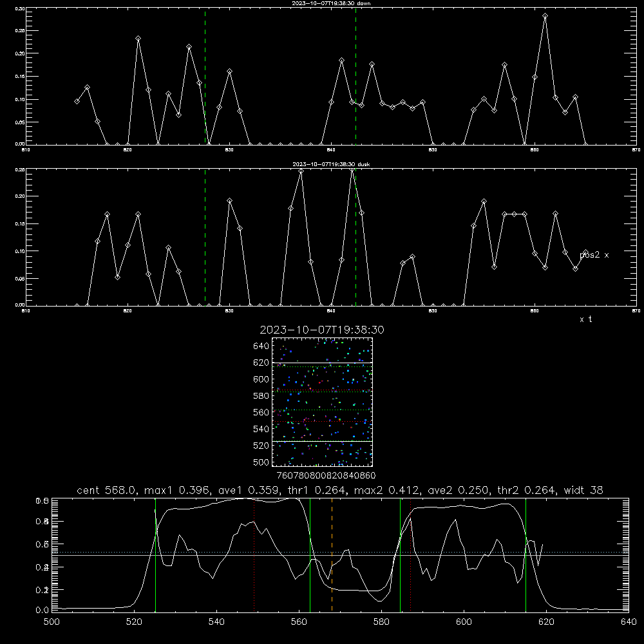
Task: Click the 'max2 0.412' value
Action: (387, 490)
